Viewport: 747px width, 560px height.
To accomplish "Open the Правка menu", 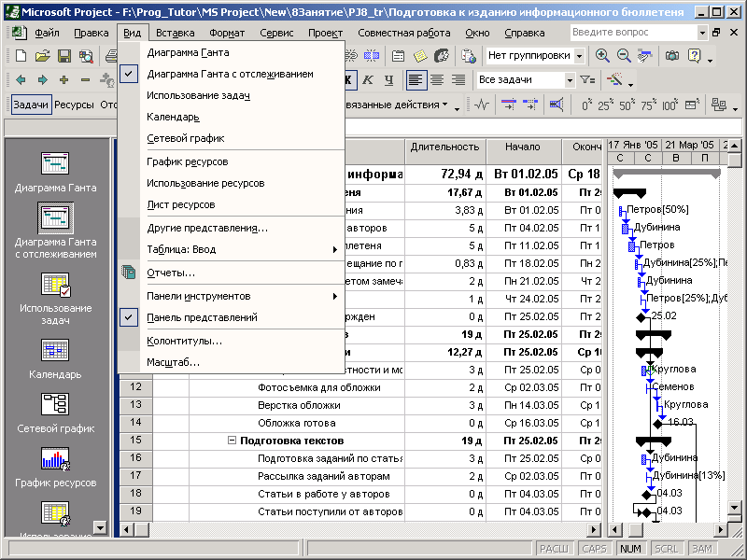I will [91, 33].
